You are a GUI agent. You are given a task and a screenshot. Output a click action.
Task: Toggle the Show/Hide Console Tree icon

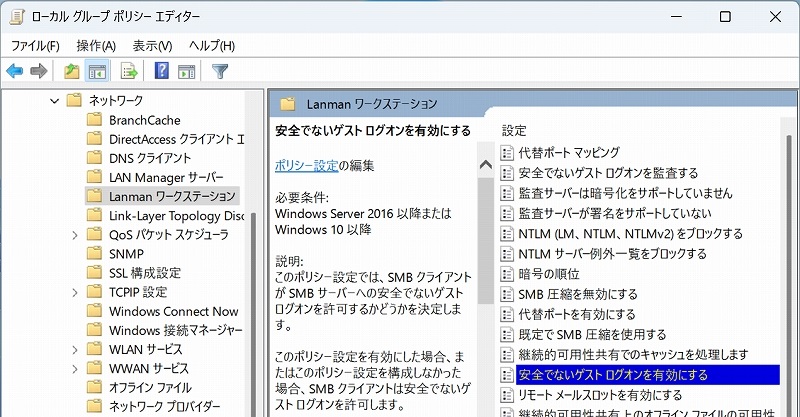pyautogui.click(x=97, y=71)
